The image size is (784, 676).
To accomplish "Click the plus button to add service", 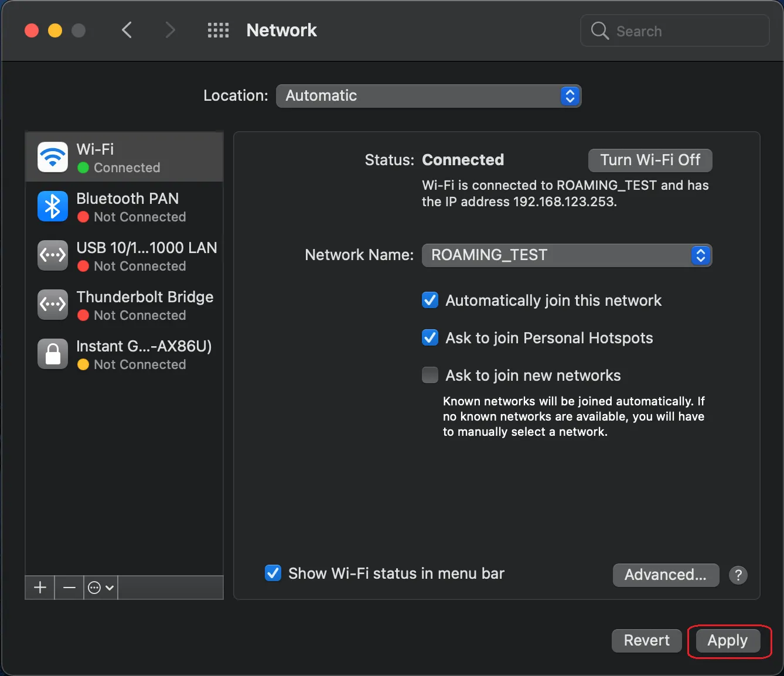I will click(x=40, y=588).
